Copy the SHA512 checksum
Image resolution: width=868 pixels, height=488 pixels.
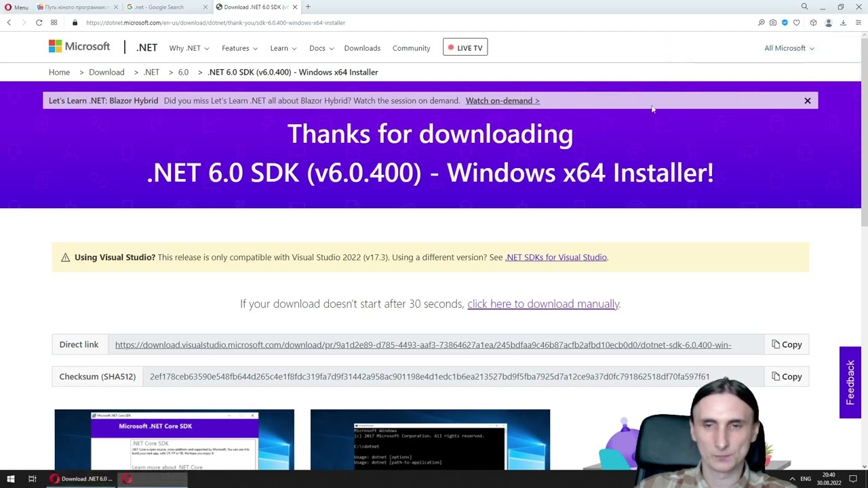tap(787, 376)
